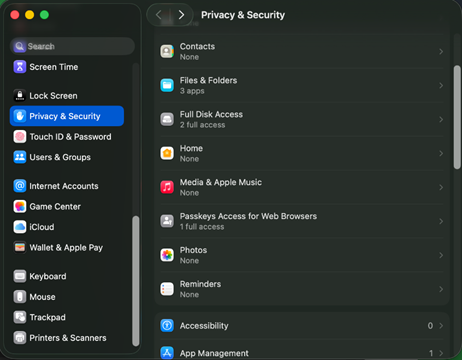Click the "Media & Apple Music" label

[221, 182]
